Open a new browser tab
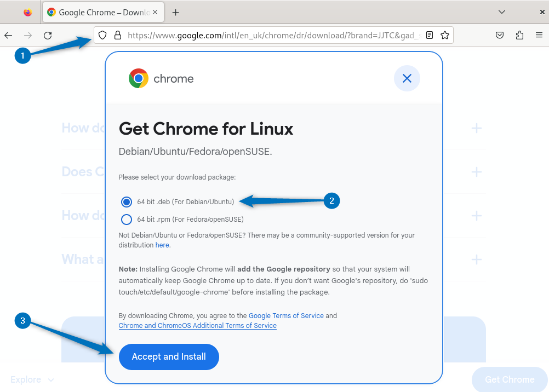This screenshot has width=549, height=392. tap(176, 12)
